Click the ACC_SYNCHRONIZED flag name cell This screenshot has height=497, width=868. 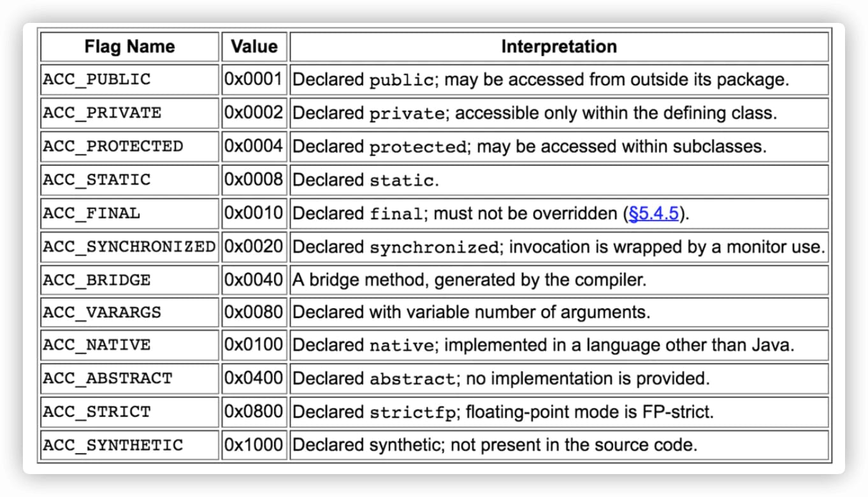coord(129,246)
